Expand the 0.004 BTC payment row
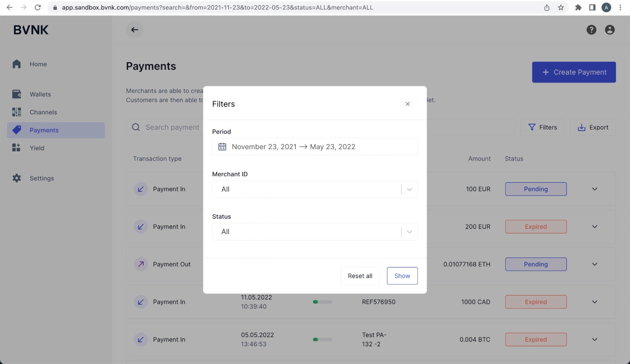The width and height of the screenshot is (630, 364). point(594,339)
